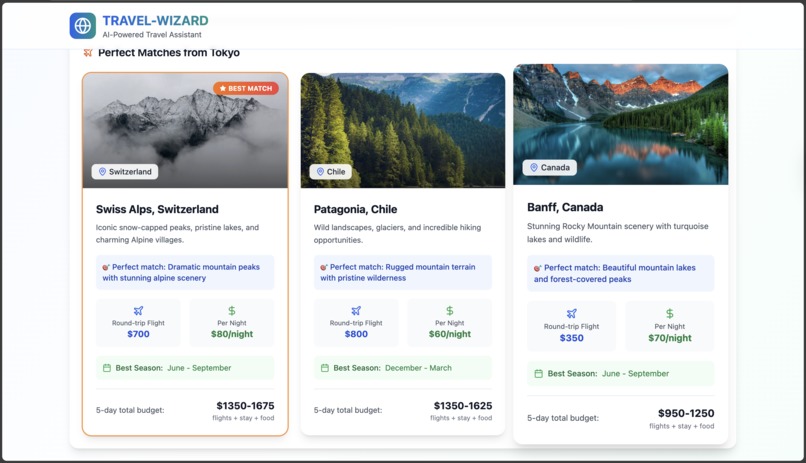Open the Swiss Alps snowy mountain photo
Viewport: 806px width, 463px height.
(x=185, y=131)
